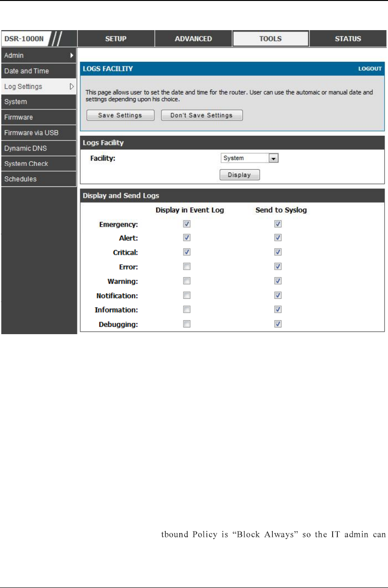
Task: Toggle Notification Send to Syslog checkbox
Action: (278, 295)
